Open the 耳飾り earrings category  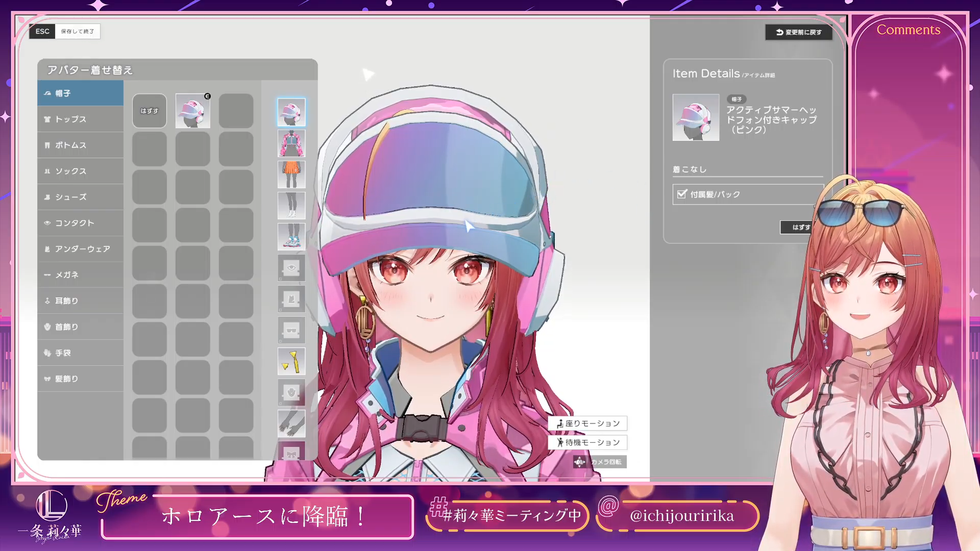coord(80,301)
